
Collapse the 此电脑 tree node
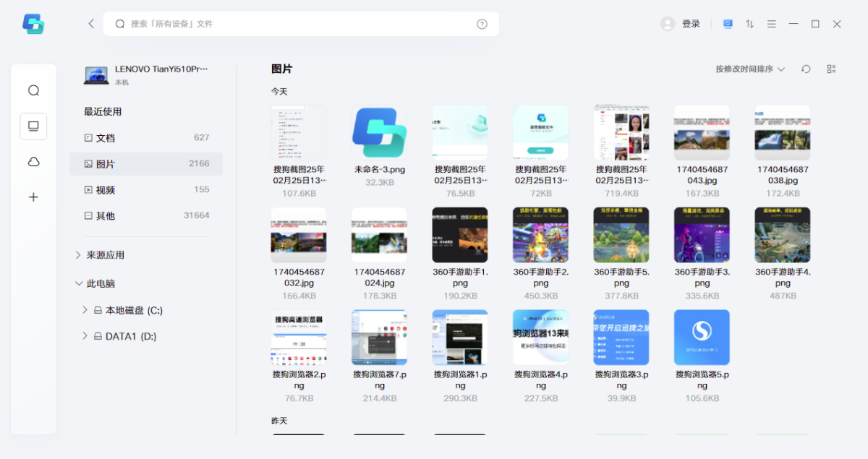pos(78,284)
